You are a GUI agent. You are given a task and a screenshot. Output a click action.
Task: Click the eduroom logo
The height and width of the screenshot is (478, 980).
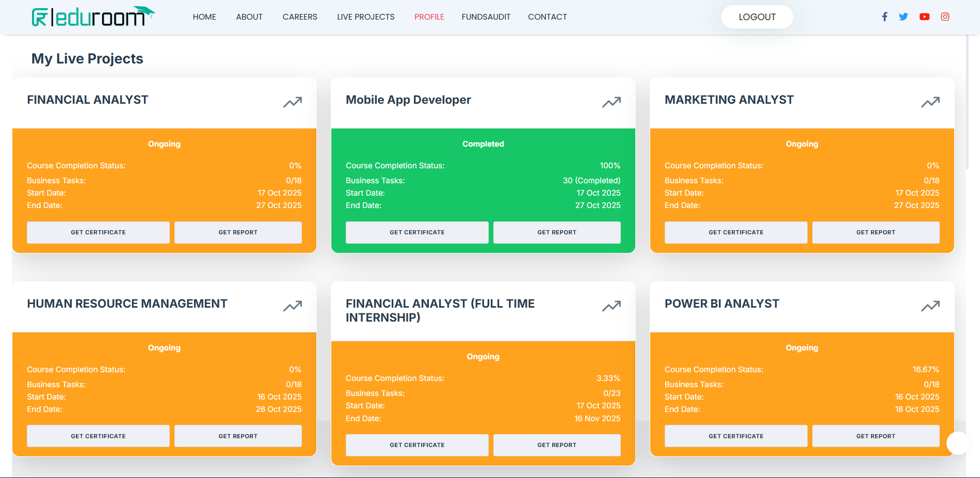[93, 17]
